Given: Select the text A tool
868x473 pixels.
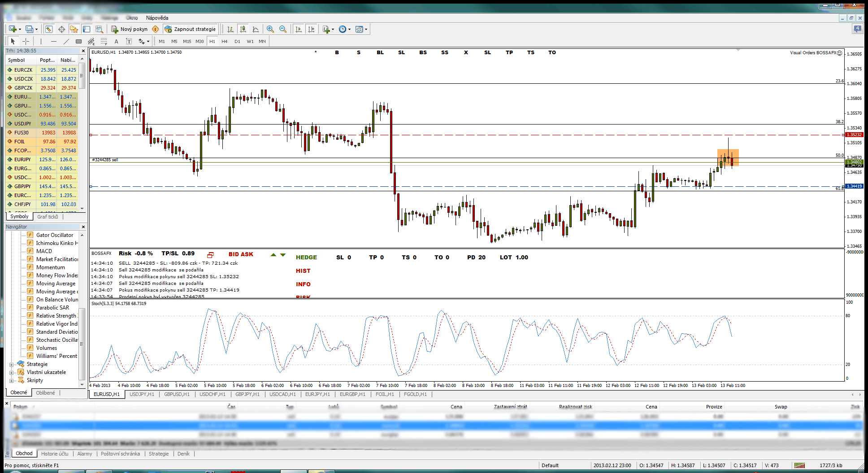Looking at the screenshot, I should point(116,41).
